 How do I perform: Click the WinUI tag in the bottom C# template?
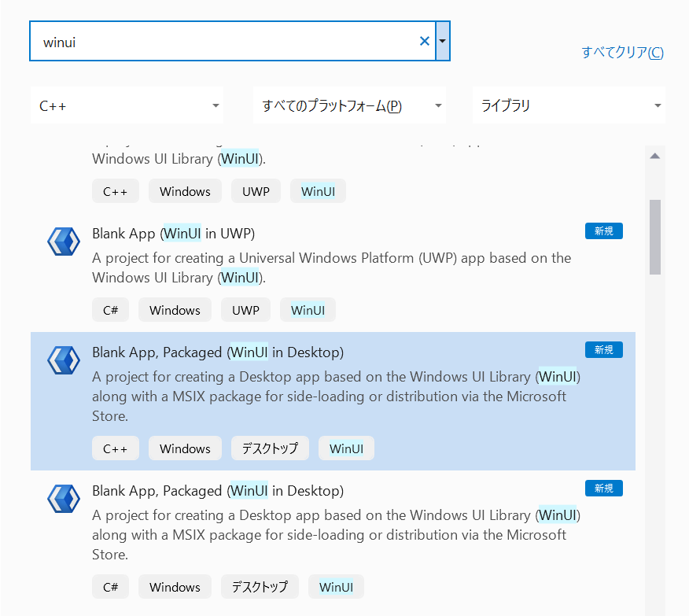tap(336, 587)
